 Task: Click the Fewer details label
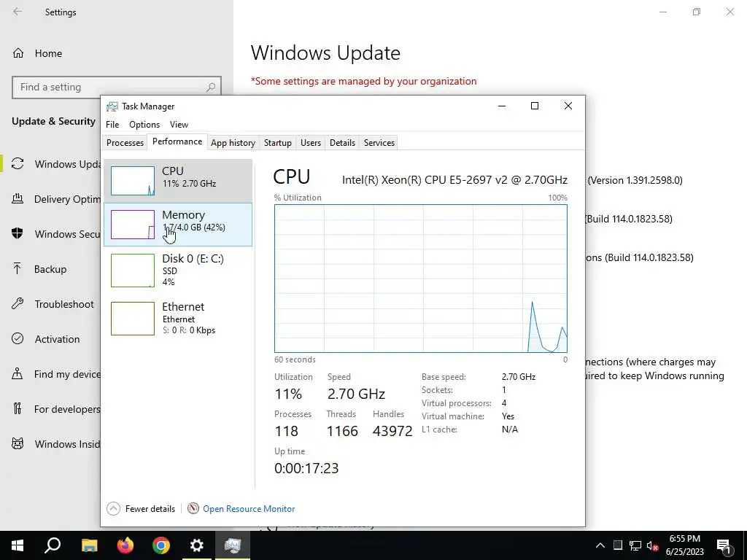tap(150, 508)
